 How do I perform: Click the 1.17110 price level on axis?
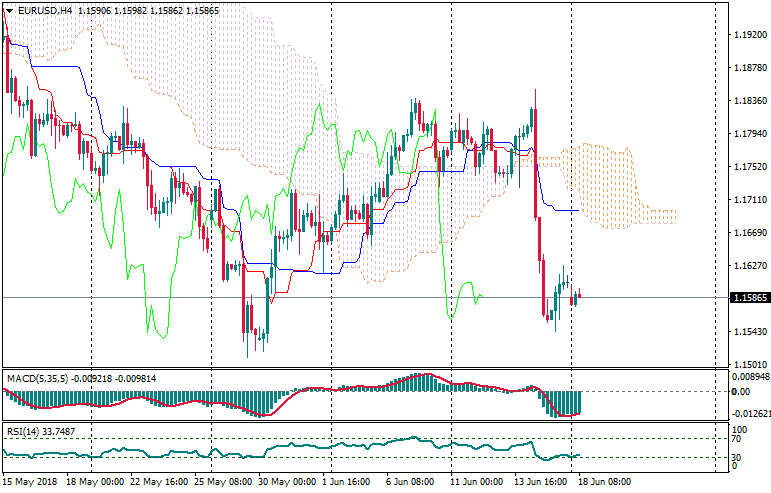click(x=745, y=200)
